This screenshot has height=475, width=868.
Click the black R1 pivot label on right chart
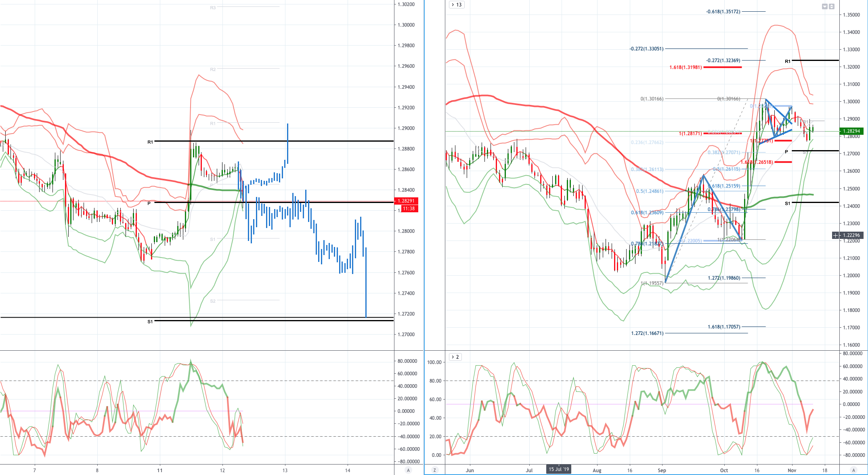pos(788,61)
